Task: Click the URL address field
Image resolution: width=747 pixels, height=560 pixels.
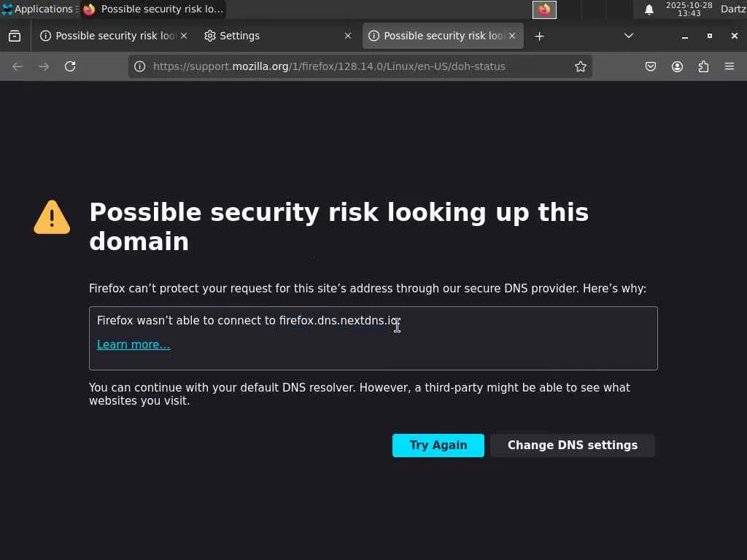Action: coord(350,66)
